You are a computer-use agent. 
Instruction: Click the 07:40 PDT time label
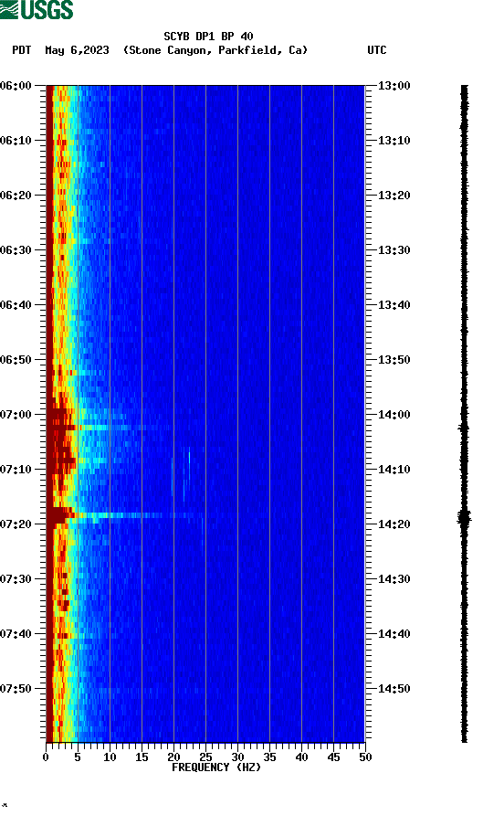16,634
